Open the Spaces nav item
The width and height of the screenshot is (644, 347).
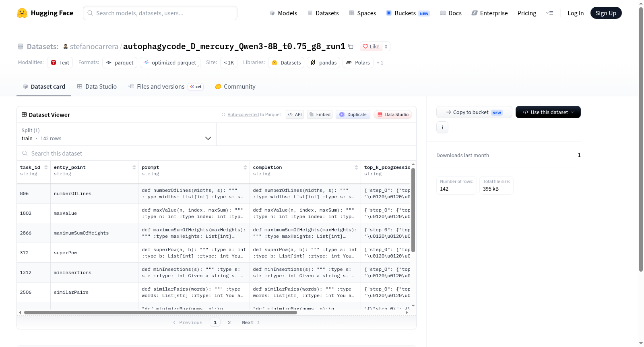[362, 13]
